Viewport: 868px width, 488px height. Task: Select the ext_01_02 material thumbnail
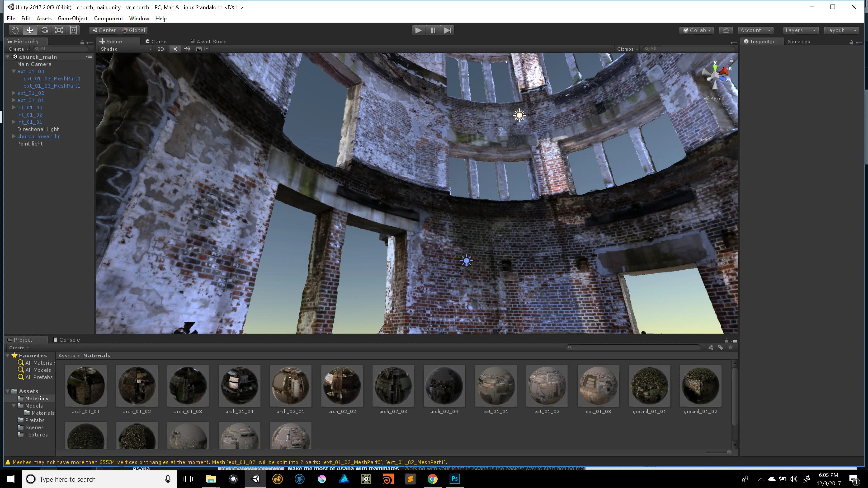547,386
